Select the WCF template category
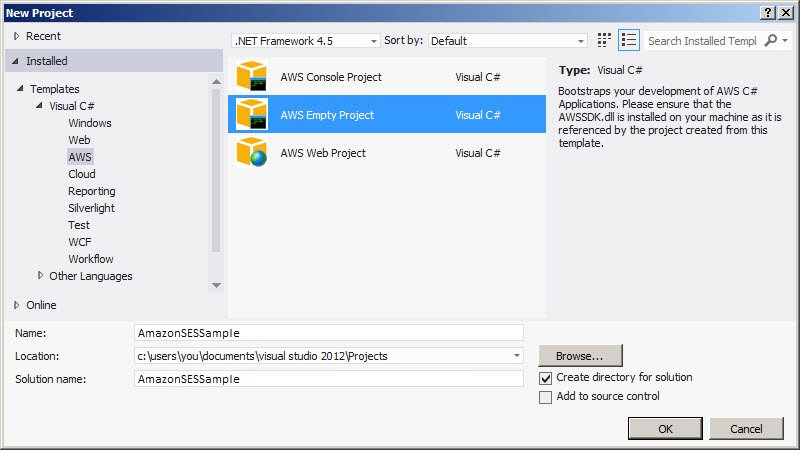 pyautogui.click(x=80, y=242)
